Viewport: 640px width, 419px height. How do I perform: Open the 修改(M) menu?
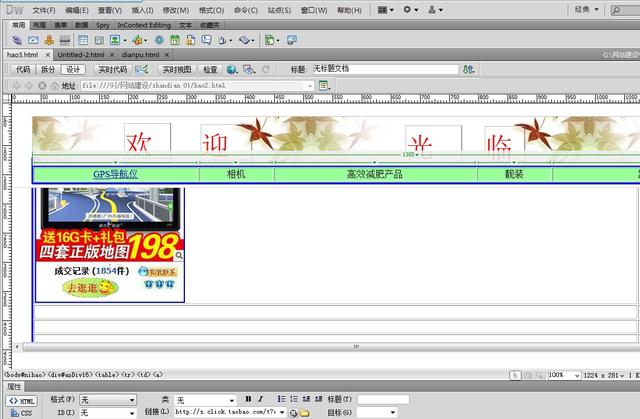[x=174, y=9]
